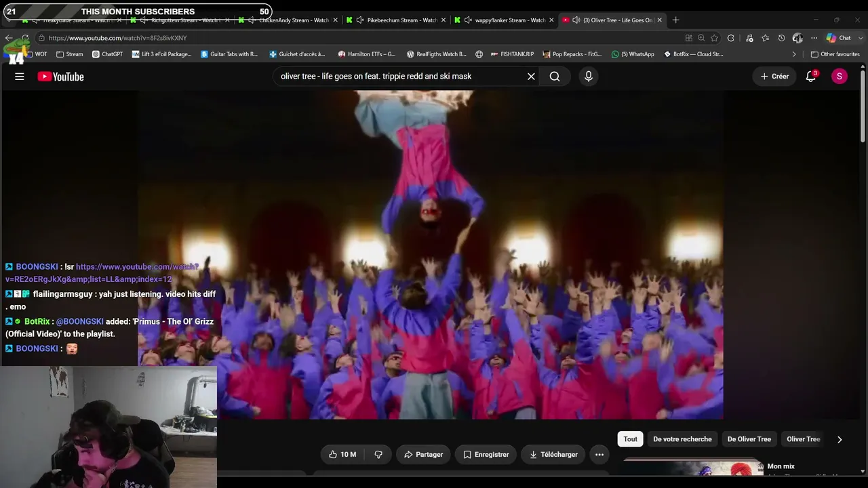Image resolution: width=868 pixels, height=488 pixels.
Task: Open Copilot Chat button
Action: (x=838, y=38)
